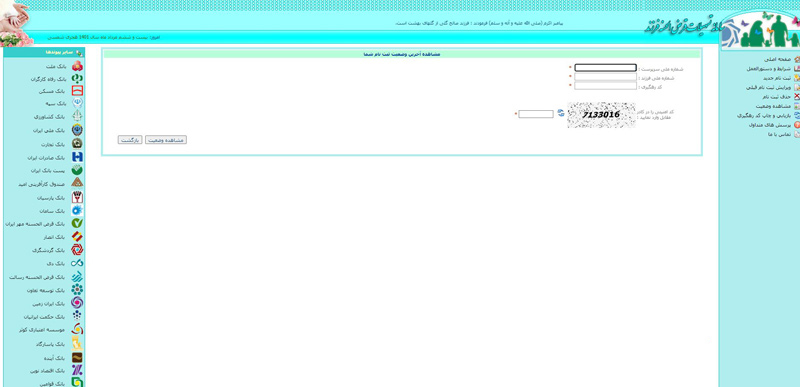This screenshot has width=800, height=387.
Task: Focus the captcha code entry field
Action: pos(536,114)
